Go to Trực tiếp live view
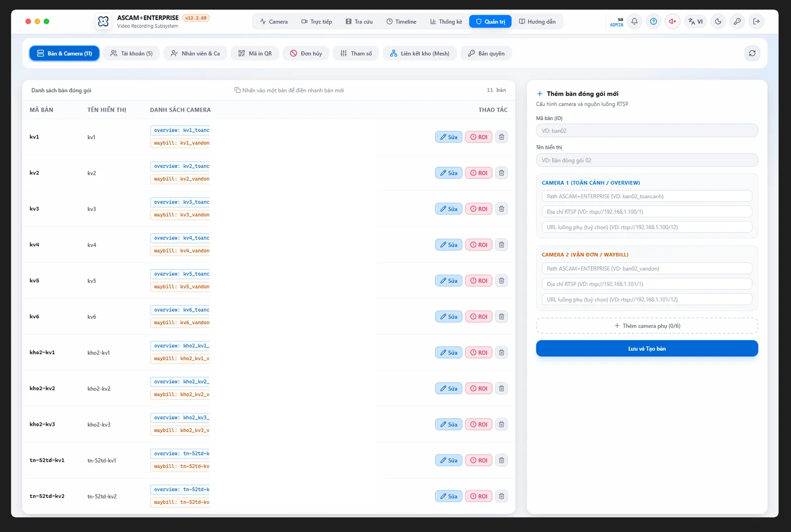This screenshot has height=532, width=791. (x=316, y=22)
